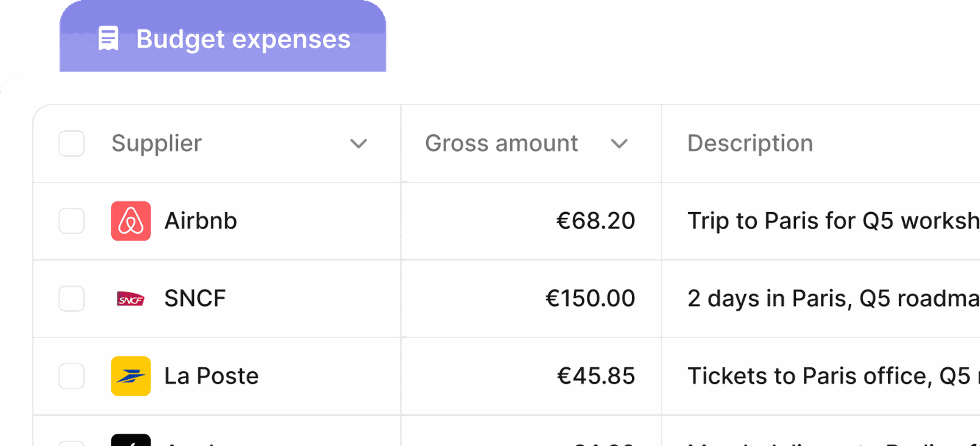Viewport: 980px width, 446px height.
Task: Expand the Gross amount dropdown chevron
Action: click(x=619, y=144)
